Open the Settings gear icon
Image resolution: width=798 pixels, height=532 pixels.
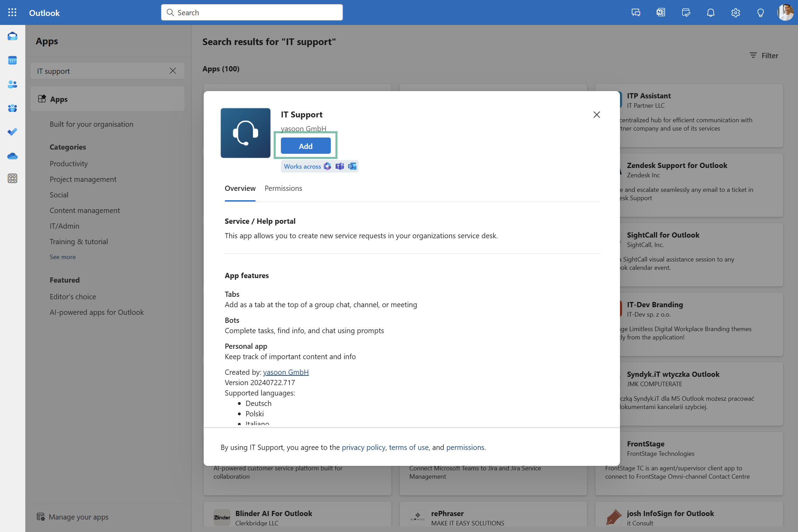735,13
